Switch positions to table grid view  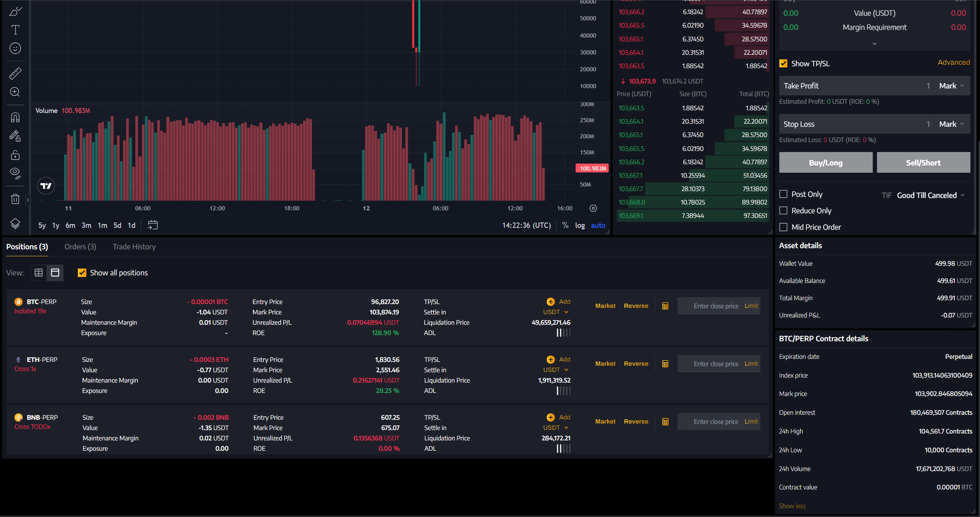click(39, 273)
